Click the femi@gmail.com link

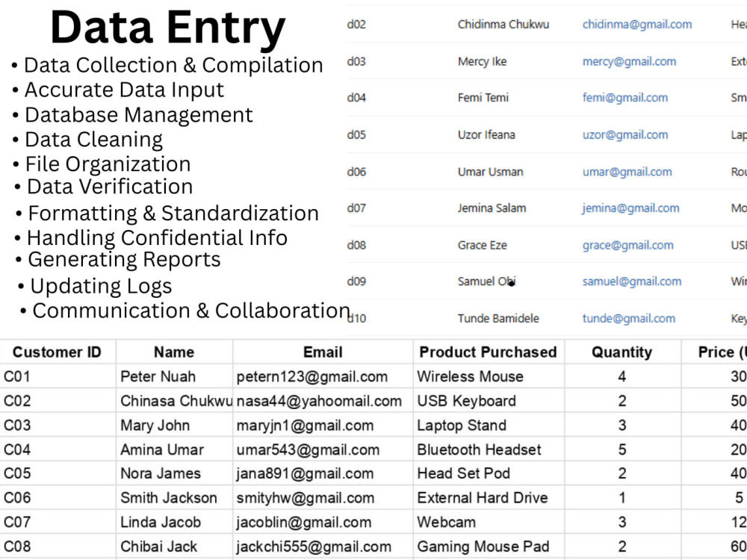pyautogui.click(x=625, y=98)
